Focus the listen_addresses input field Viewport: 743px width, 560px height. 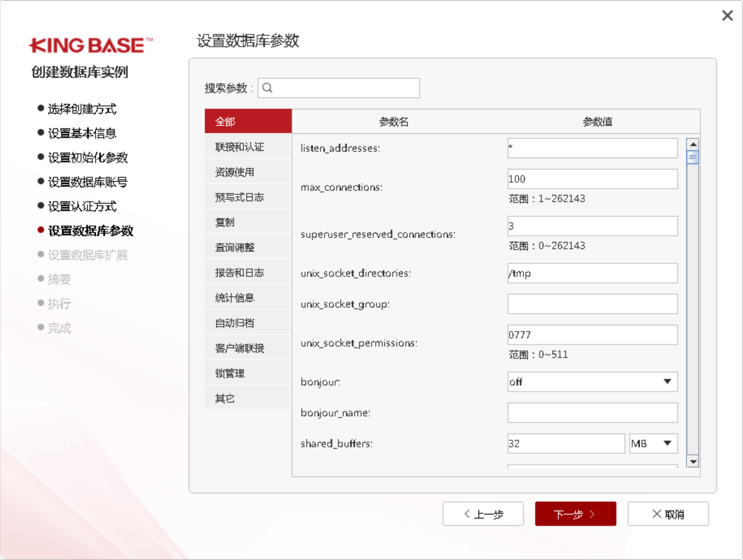[x=593, y=148]
